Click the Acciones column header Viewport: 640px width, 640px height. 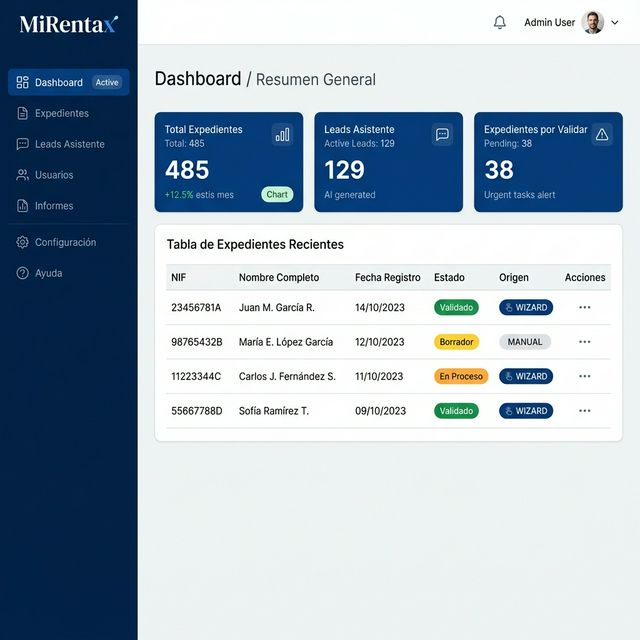pos(585,278)
